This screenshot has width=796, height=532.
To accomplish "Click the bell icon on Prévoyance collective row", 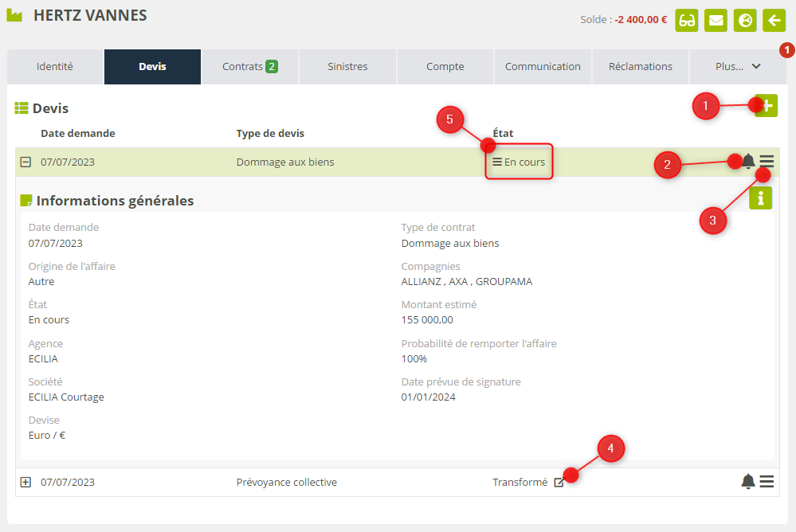I will click(748, 481).
